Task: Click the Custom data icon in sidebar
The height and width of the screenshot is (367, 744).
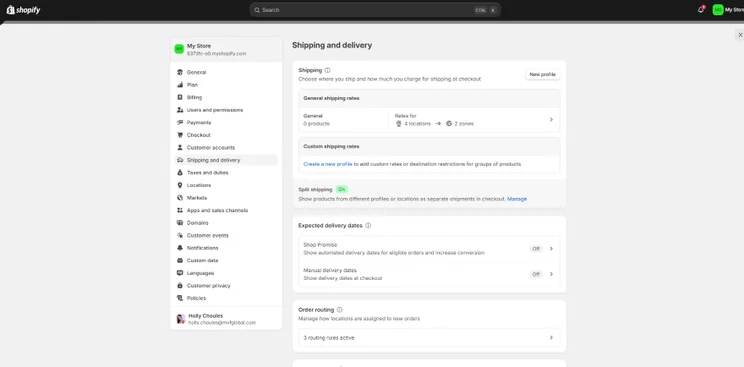Action: point(180,261)
